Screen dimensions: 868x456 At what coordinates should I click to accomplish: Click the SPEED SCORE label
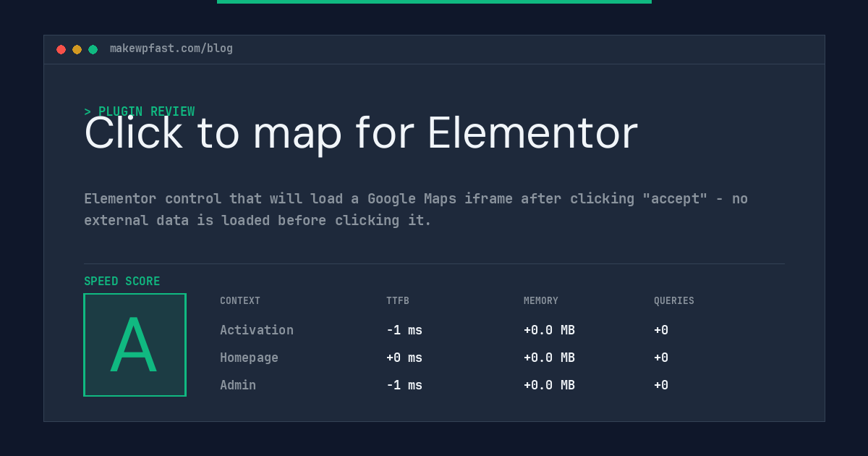click(x=122, y=281)
